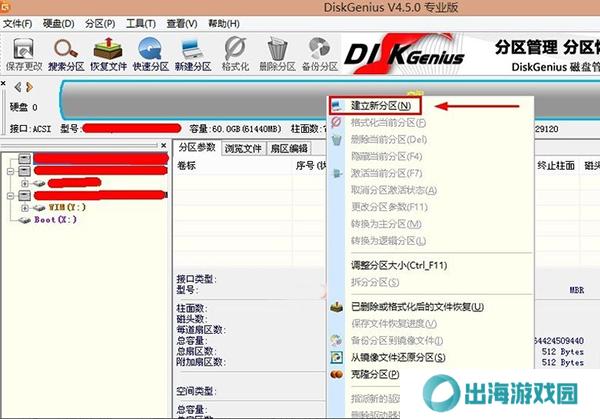Click the MBR value in the details pane
Screen dimensions: 600x419
tap(577, 290)
